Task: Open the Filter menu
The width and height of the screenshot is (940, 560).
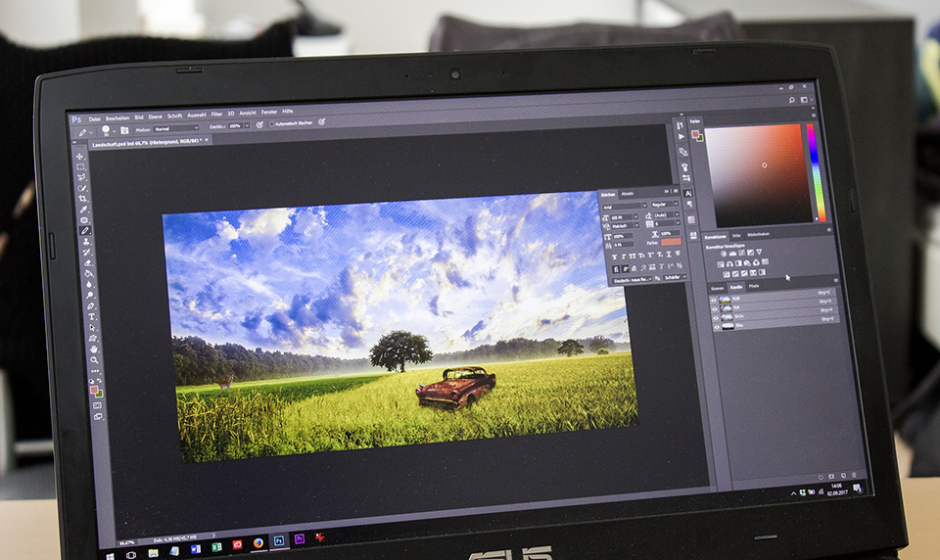Action: [x=216, y=114]
